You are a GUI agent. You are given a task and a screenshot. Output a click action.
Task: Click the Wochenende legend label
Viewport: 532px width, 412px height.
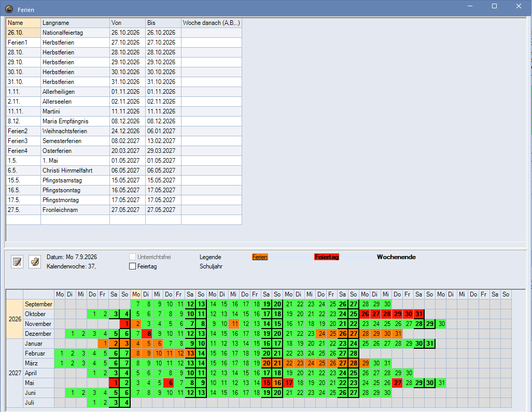pyautogui.click(x=396, y=257)
